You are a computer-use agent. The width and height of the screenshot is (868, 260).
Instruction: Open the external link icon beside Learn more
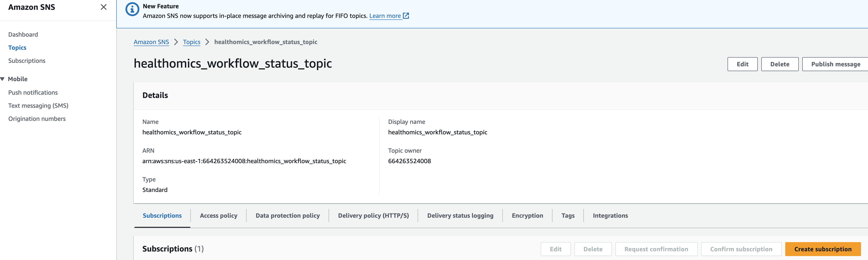click(406, 15)
